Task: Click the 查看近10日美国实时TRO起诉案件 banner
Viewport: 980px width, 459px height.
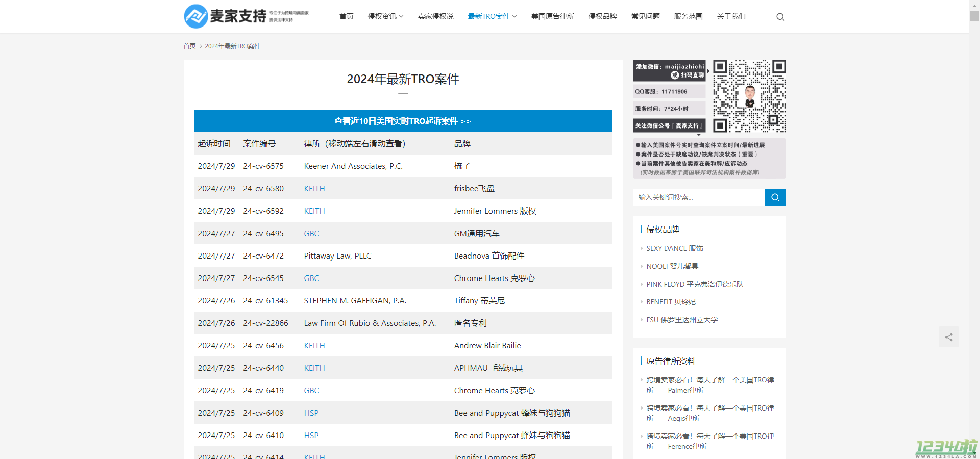Action: [403, 121]
